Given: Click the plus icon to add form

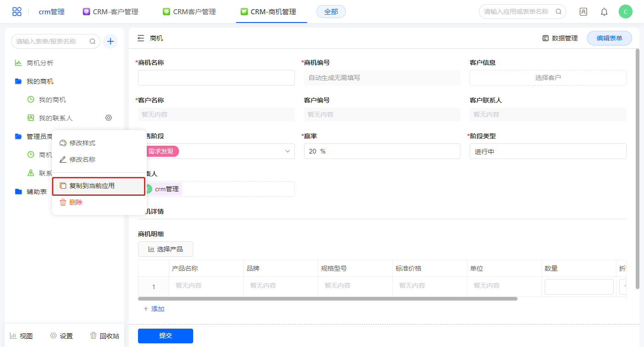Looking at the screenshot, I should 110,41.
